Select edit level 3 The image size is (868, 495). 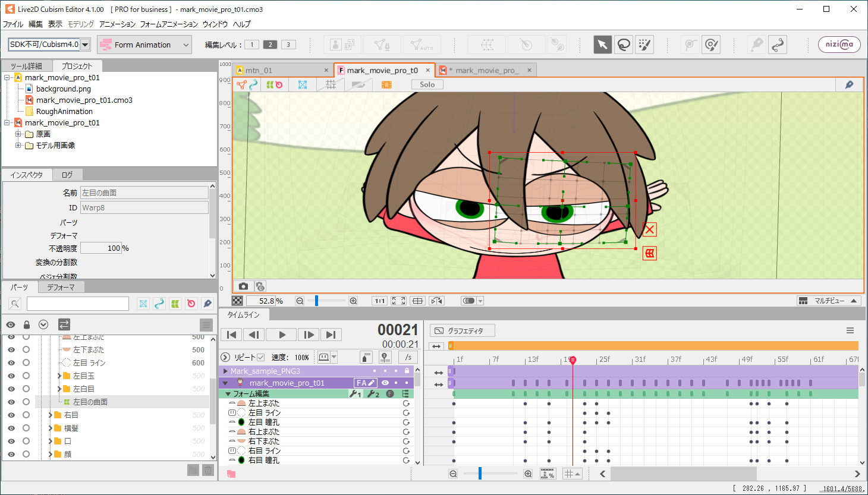point(288,45)
